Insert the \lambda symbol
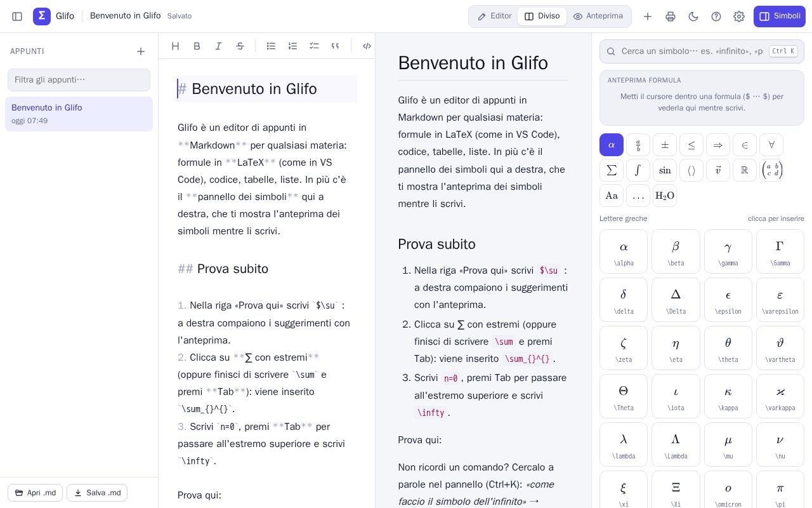Image resolution: width=812 pixels, height=508 pixels. pyautogui.click(x=624, y=444)
